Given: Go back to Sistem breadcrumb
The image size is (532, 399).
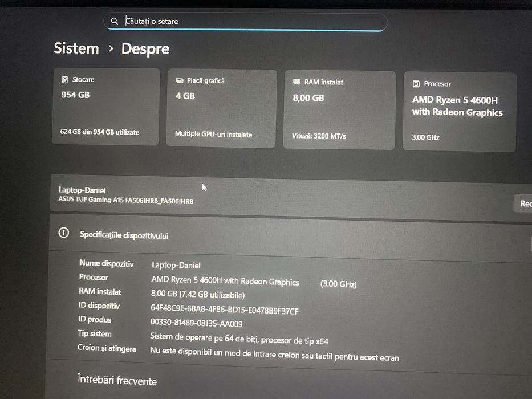Looking at the screenshot, I should click(x=76, y=48).
